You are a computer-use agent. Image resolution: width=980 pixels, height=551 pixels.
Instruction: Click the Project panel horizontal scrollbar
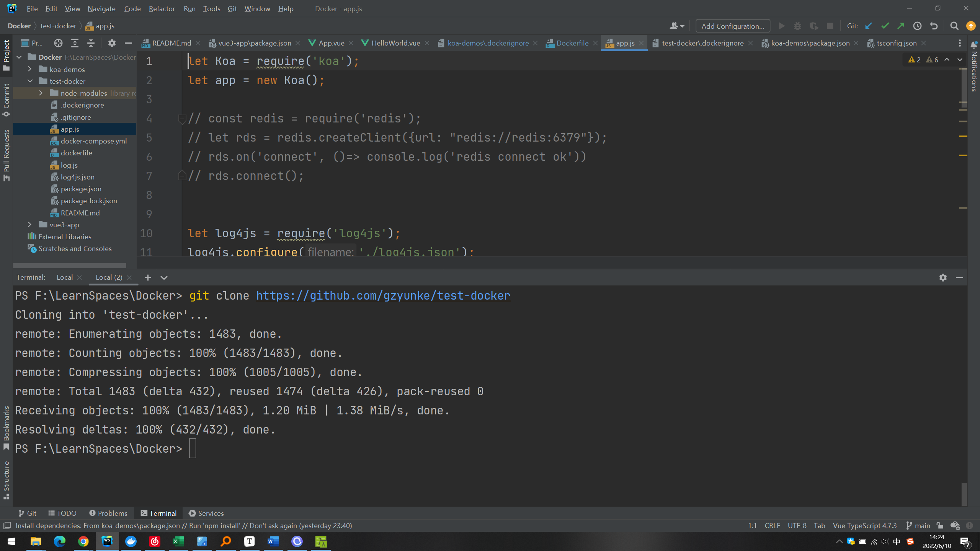(x=70, y=265)
